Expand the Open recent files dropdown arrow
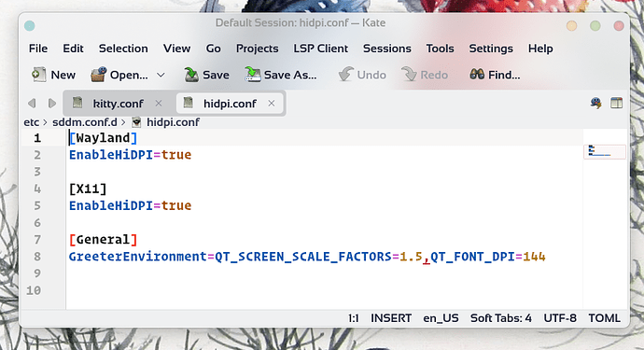Screen dimensions: 644x350 tap(161, 76)
